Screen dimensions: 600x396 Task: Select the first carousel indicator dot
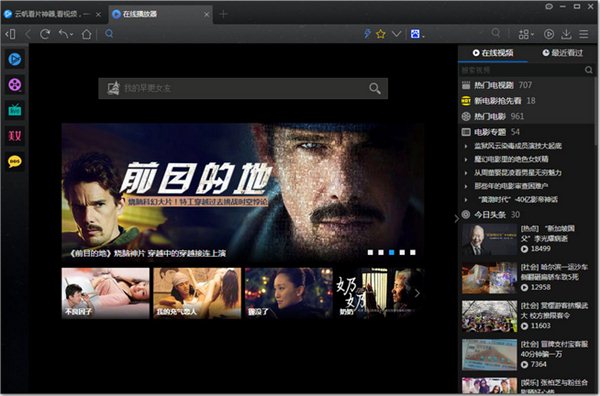click(370, 253)
